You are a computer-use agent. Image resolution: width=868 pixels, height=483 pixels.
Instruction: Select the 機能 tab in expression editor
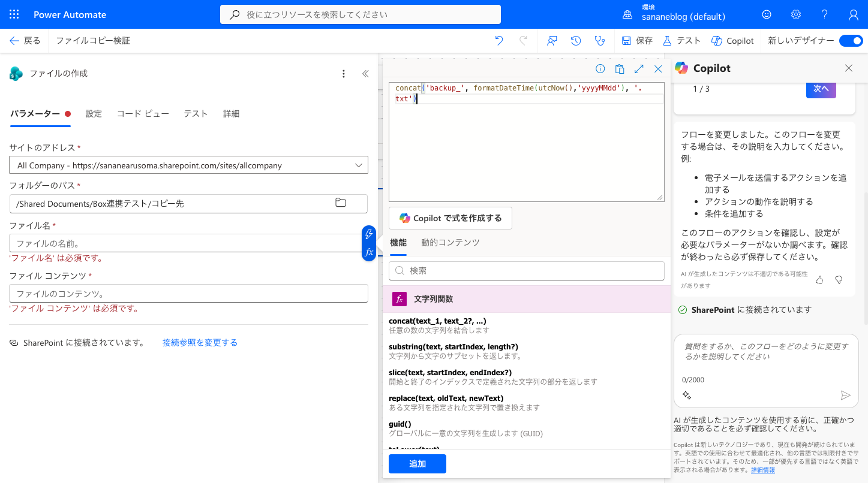(398, 243)
